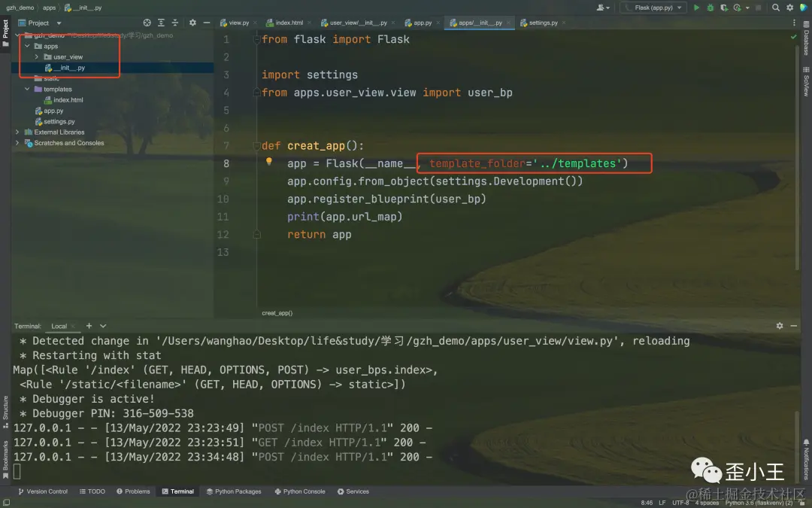812x508 pixels.
Task: Open Terminal panel gear settings
Action: coord(780,326)
